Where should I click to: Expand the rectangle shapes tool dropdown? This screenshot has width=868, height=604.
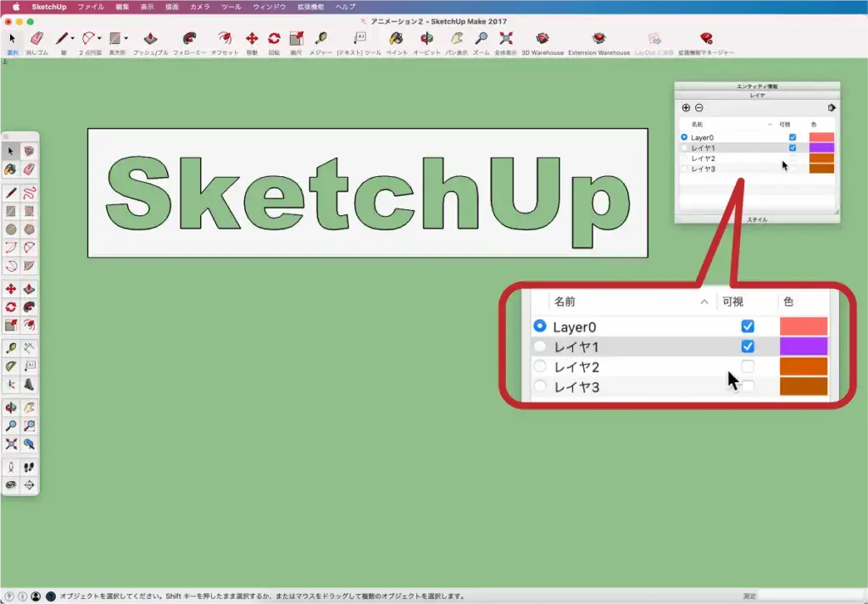pyautogui.click(x=126, y=39)
